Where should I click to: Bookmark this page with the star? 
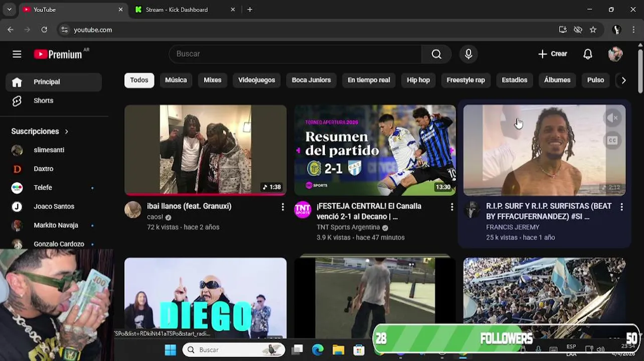click(593, 30)
